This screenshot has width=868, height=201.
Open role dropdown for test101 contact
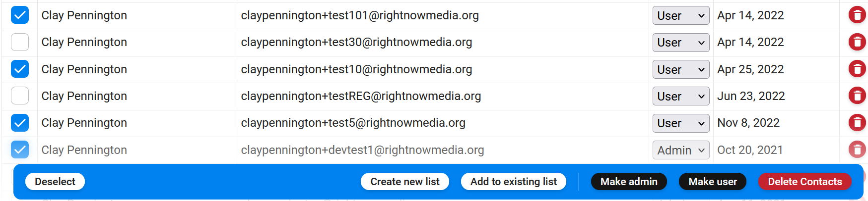pyautogui.click(x=681, y=15)
